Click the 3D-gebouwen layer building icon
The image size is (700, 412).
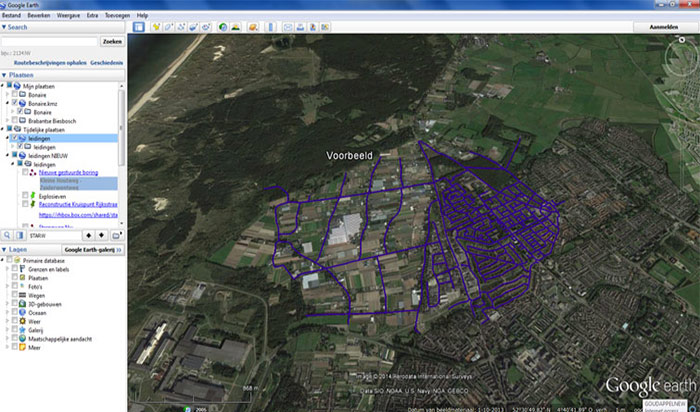tap(22, 304)
